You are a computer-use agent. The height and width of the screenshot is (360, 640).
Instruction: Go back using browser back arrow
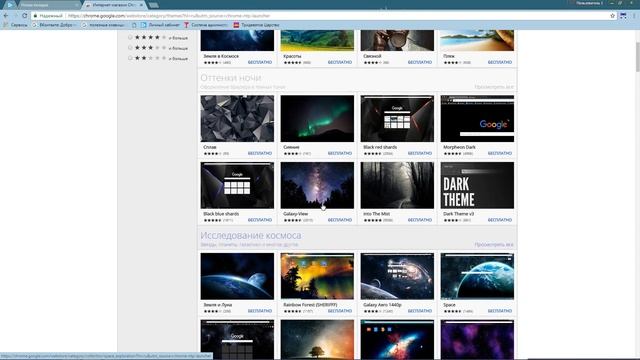[x=6, y=16]
